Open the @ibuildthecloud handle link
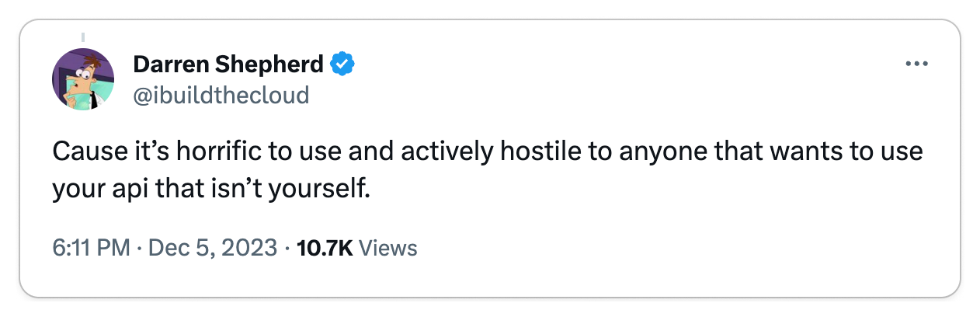The height and width of the screenshot is (317, 980). click(x=221, y=95)
